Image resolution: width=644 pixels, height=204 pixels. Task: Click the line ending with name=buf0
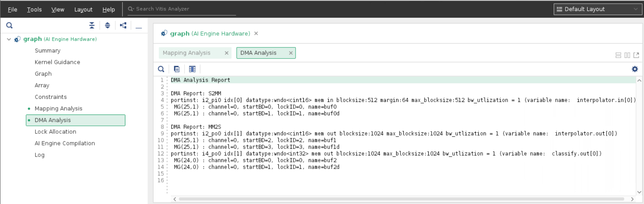click(x=255, y=107)
